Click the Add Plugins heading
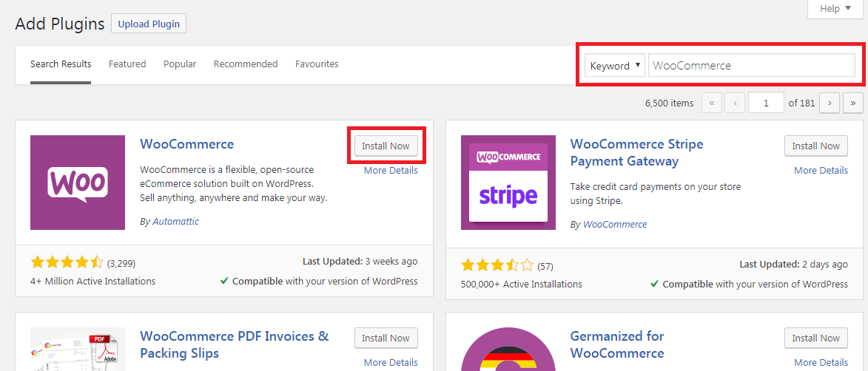 (x=60, y=24)
